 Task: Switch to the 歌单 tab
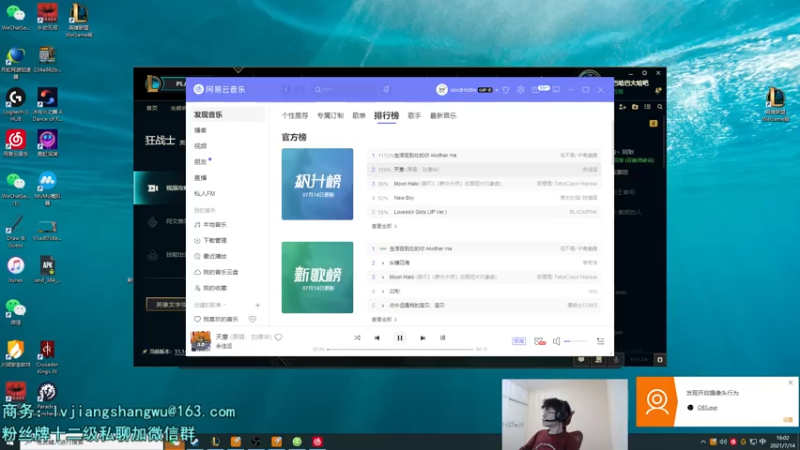(x=359, y=116)
